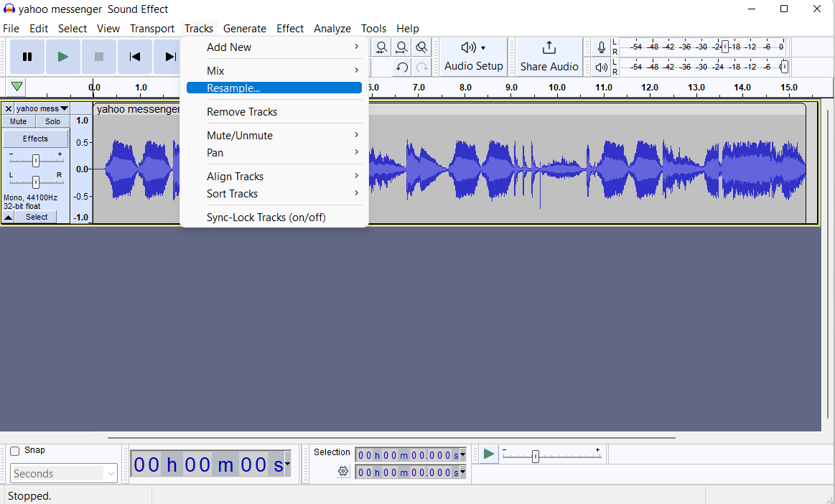This screenshot has height=504, width=835.
Task: Mute the yahoo messenger track
Action: coord(18,121)
